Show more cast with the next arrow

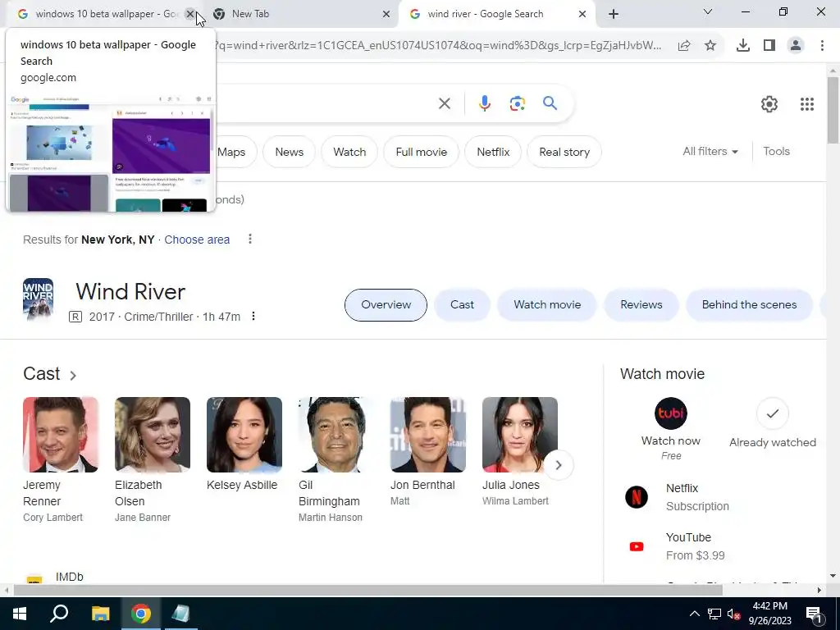(558, 465)
